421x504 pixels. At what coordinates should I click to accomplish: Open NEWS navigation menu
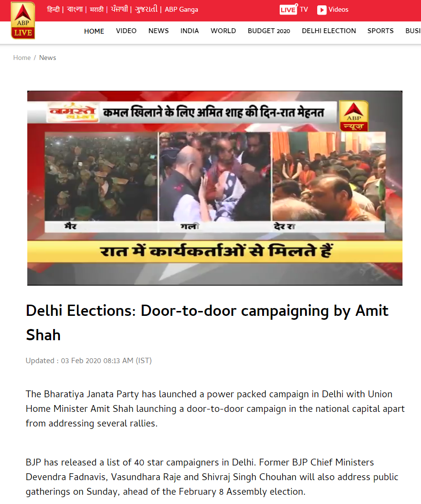[158, 31]
